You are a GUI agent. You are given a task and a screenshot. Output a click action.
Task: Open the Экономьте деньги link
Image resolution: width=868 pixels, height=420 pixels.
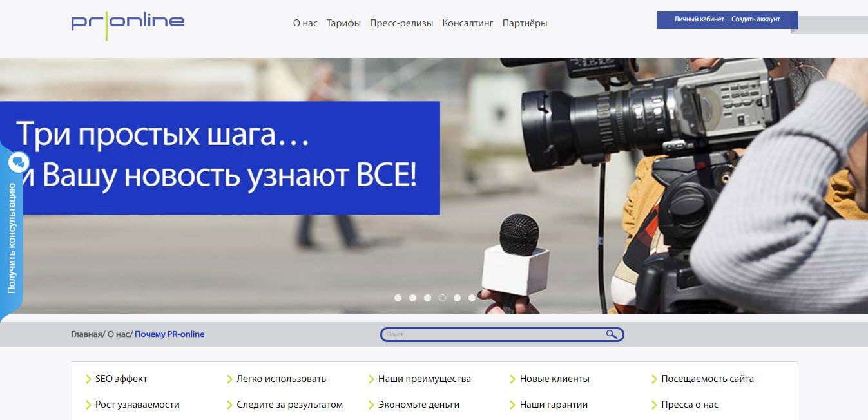[x=419, y=405]
